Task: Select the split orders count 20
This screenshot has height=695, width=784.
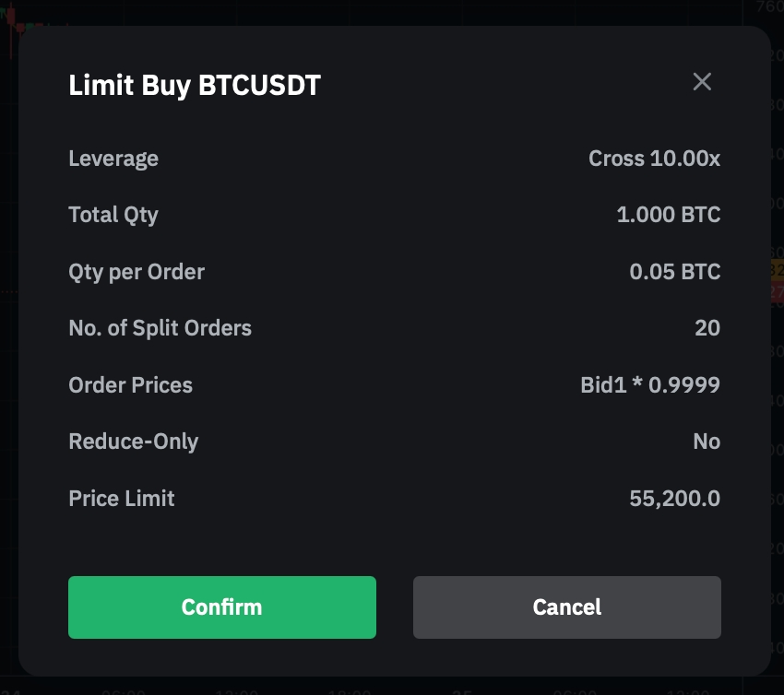Action: point(707,328)
